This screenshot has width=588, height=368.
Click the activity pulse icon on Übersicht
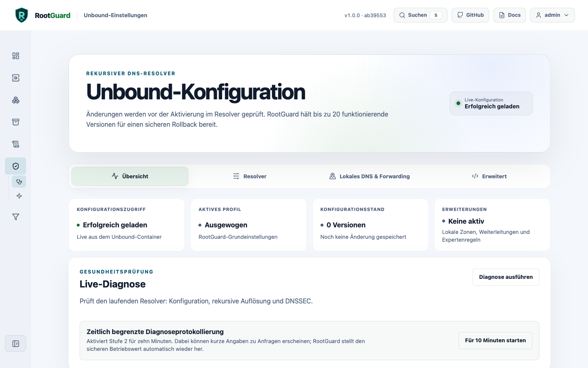pos(115,176)
